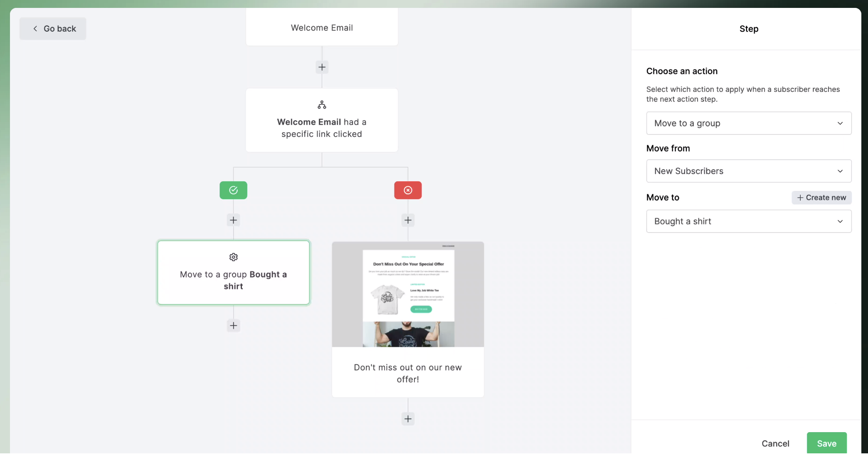The image size is (868, 465).
Task: Click plus icon under green checkmark branch
Action: [233, 220]
